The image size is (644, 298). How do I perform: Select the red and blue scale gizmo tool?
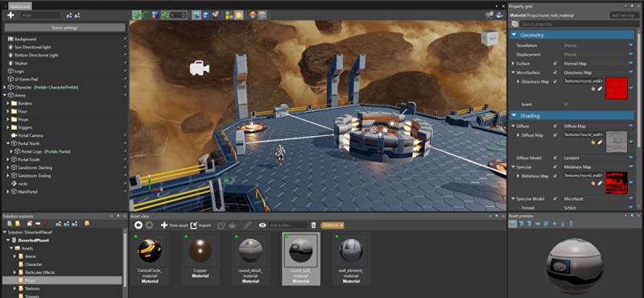156,15
